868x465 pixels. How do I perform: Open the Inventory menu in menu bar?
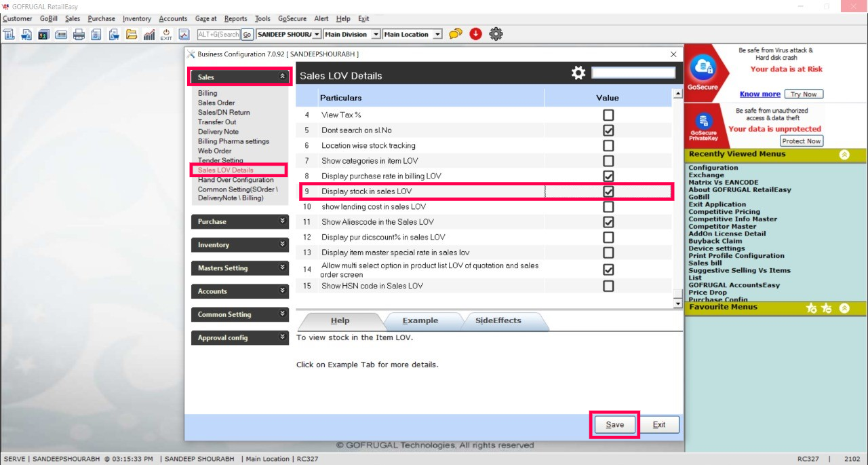[x=137, y=18]
